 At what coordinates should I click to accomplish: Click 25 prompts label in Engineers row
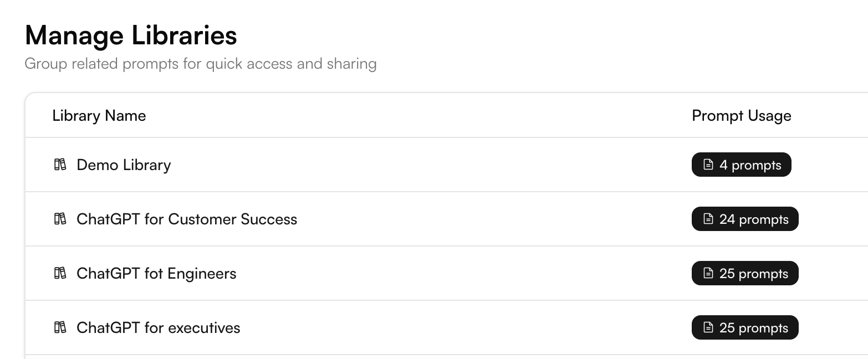pyautogui.click(x=753, y=274)
